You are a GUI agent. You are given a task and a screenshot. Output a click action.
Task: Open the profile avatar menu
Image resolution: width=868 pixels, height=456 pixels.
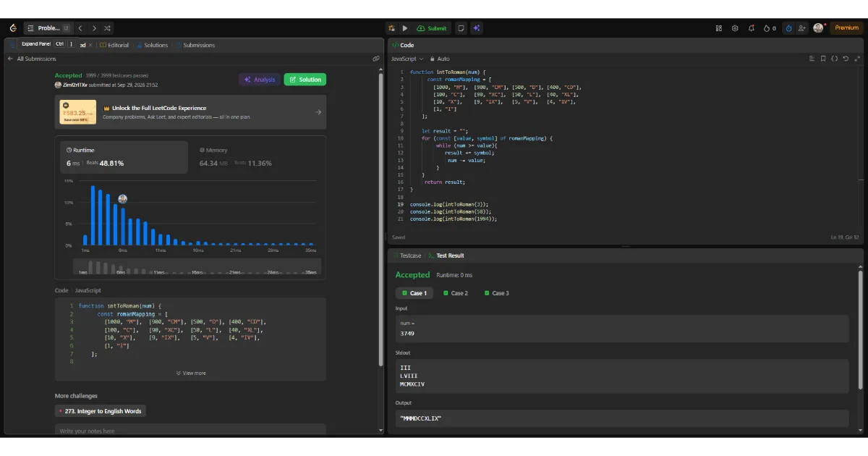818,28
